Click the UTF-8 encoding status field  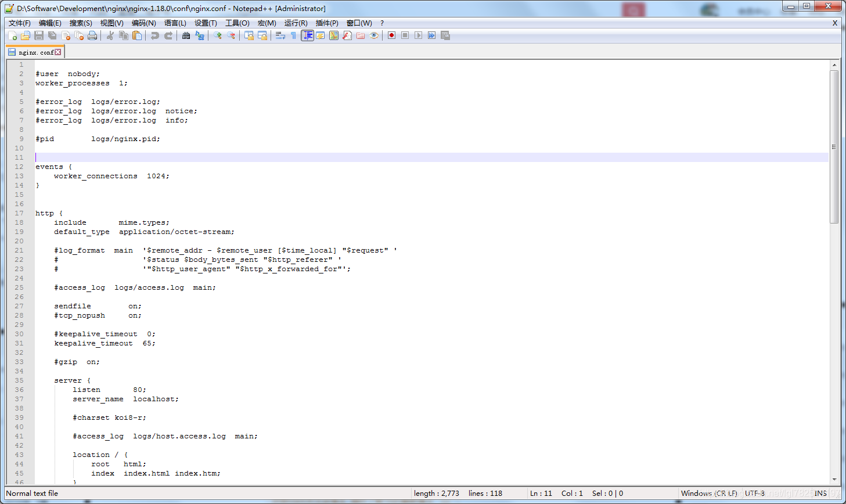tap(755, 494)
